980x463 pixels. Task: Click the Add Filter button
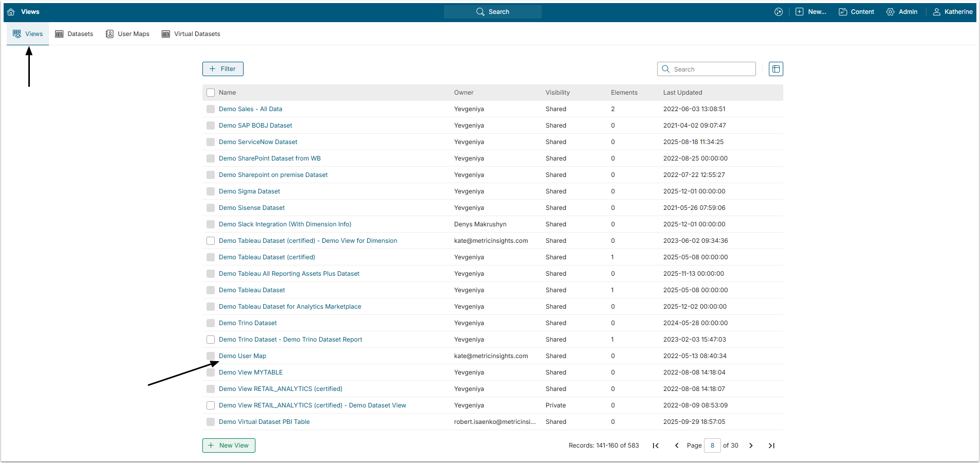point(222,69)
